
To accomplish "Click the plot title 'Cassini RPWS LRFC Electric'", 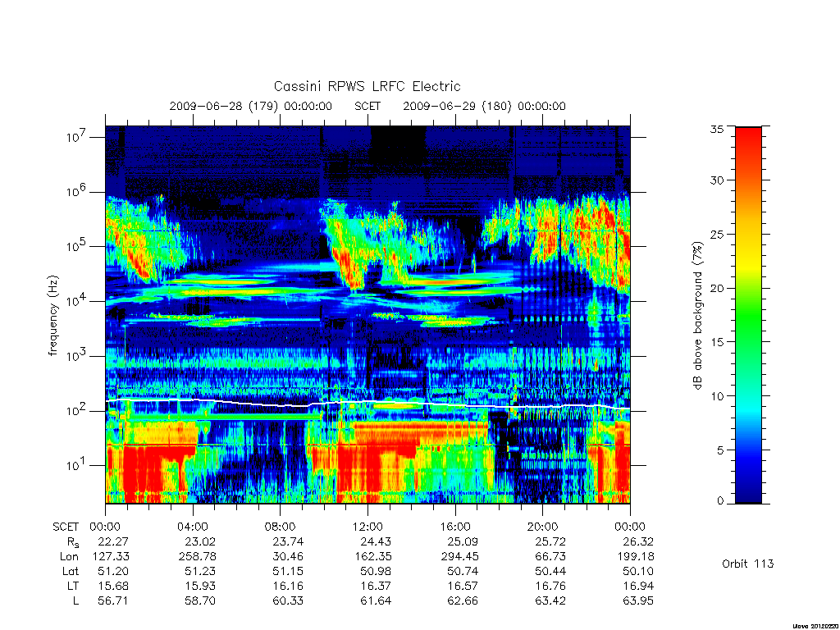I will (367, 87).
